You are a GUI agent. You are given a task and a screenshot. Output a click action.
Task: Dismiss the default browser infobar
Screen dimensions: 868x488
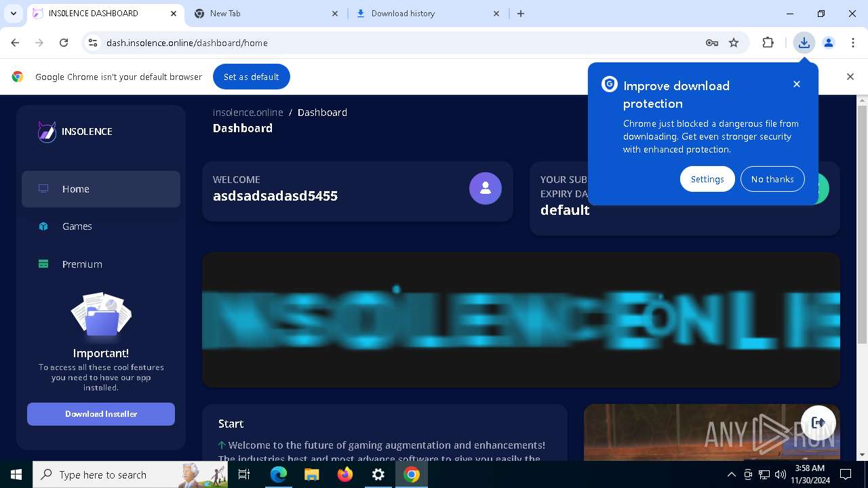click(x=850, y=77)
